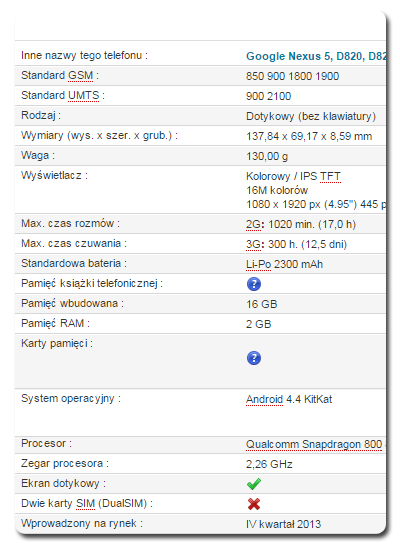Click the GSM term in Standard GSM
The width and height of the screenshot is (400, 550).
tap(80, 75)
